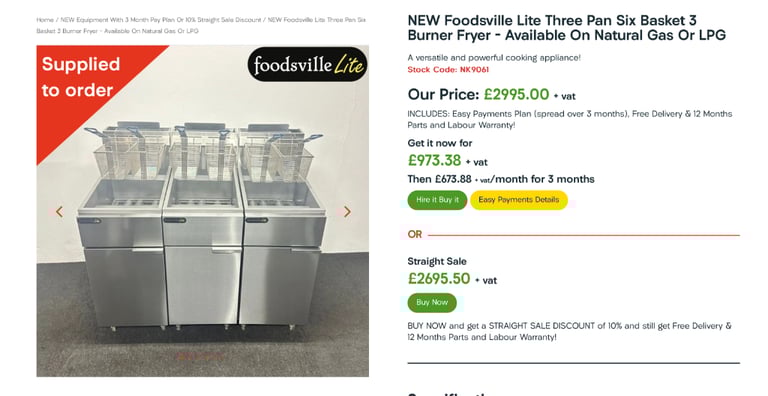Open Easy Payments Details
The image size is (768, 396).
click(x=519, y=200)
